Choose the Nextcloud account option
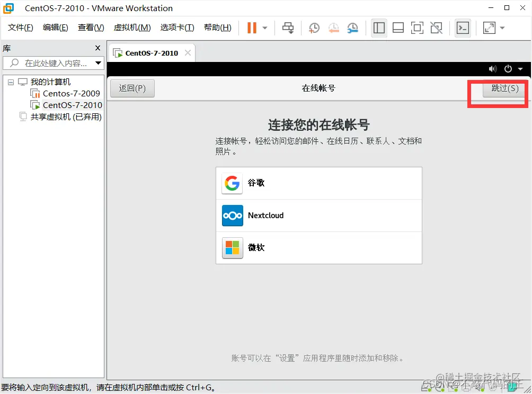Screen dimensions: 532x394 point(319,216)
